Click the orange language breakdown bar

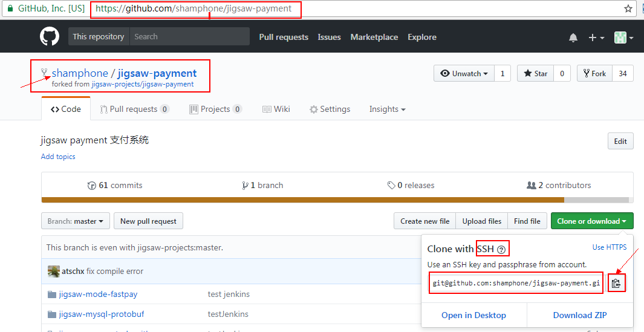303,200
